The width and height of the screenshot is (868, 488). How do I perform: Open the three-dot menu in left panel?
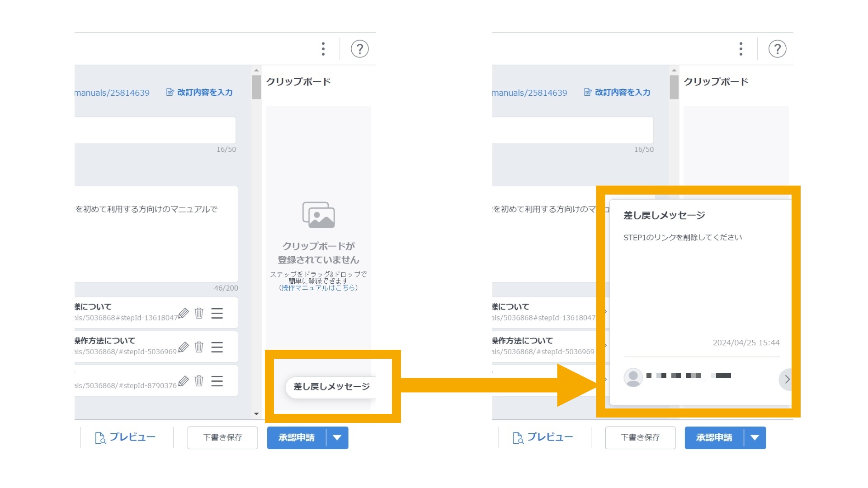point(323,49)
